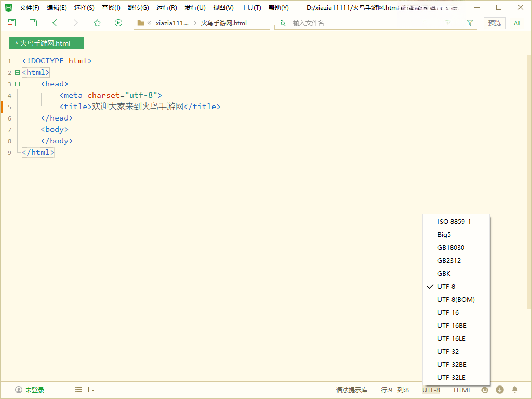Choose GB18030 encoding
The width and height of the screenshot is (532, 399).
tap(456, 248)
